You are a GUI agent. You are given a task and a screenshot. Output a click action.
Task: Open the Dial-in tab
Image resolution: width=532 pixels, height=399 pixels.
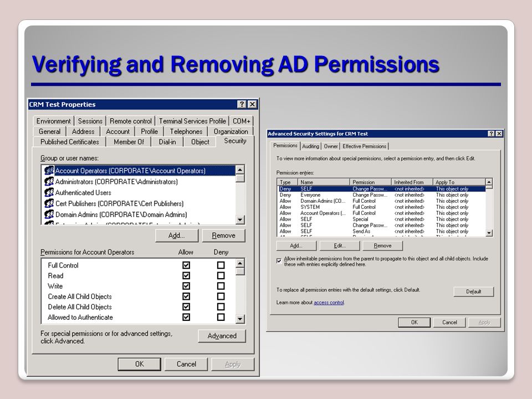click(167, 142)
